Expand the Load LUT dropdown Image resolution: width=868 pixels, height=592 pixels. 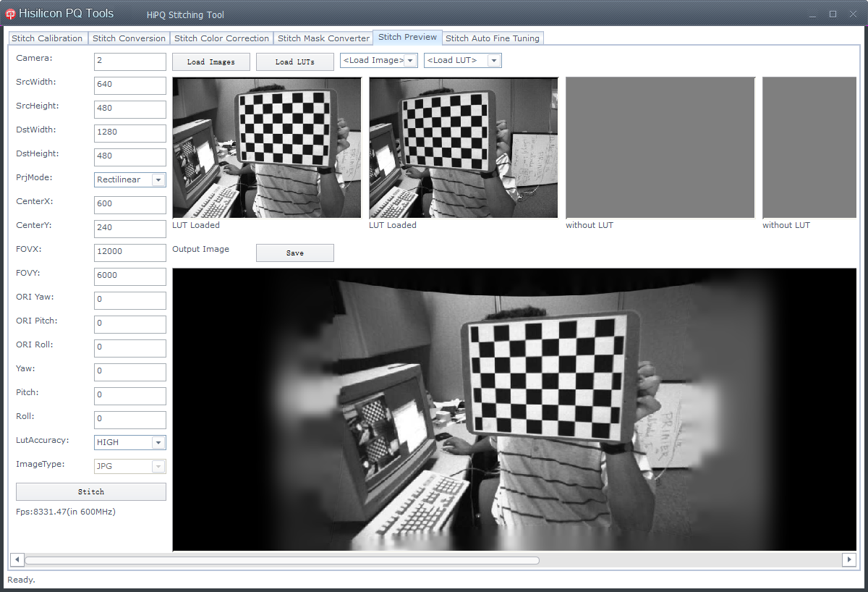[493, 60]
